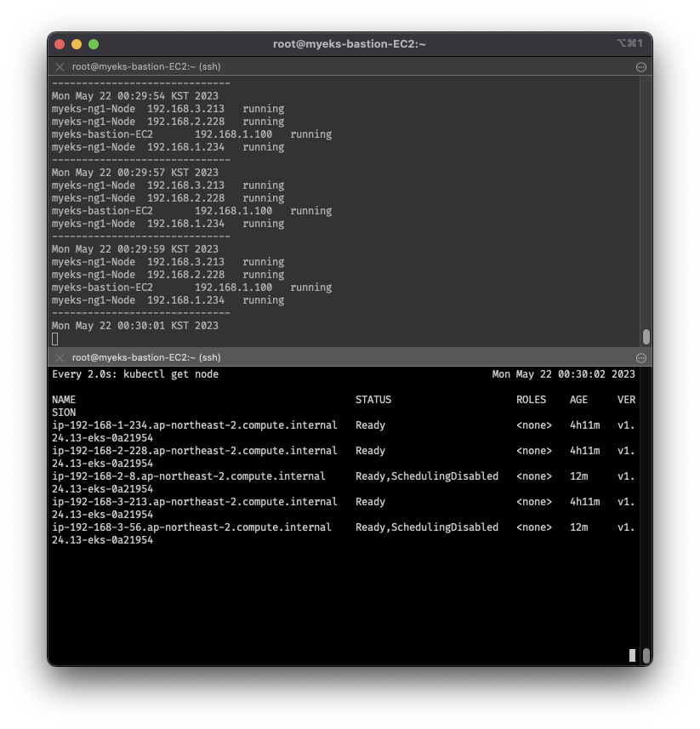Select the top pane title tab
The image size is (700, 729).
pos(350,67)
